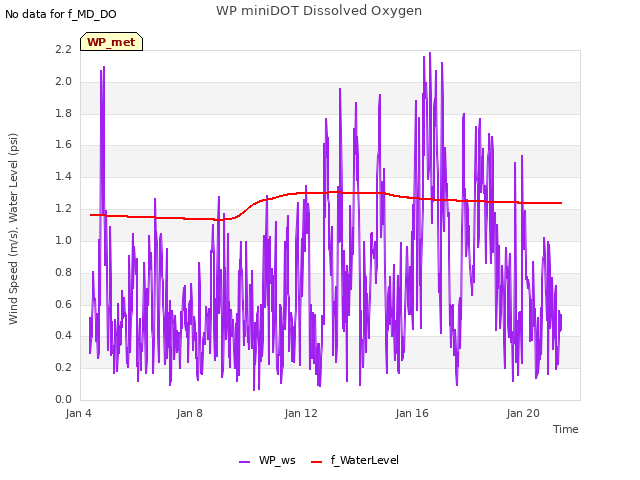Screen dimensions: 640x480
Task: Click the Jan 4 x-axis tick label
Action: pyautogui.click(x=78, y=413)
